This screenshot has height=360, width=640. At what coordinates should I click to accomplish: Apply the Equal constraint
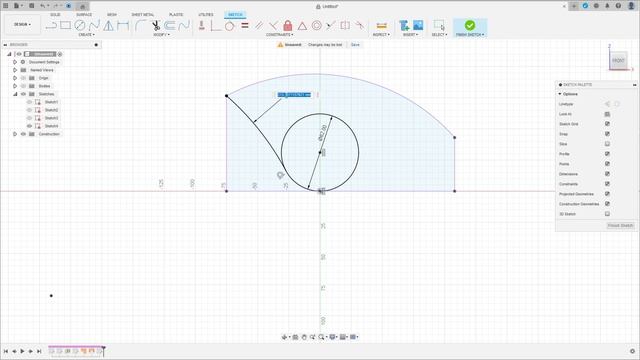pos(245,25)
